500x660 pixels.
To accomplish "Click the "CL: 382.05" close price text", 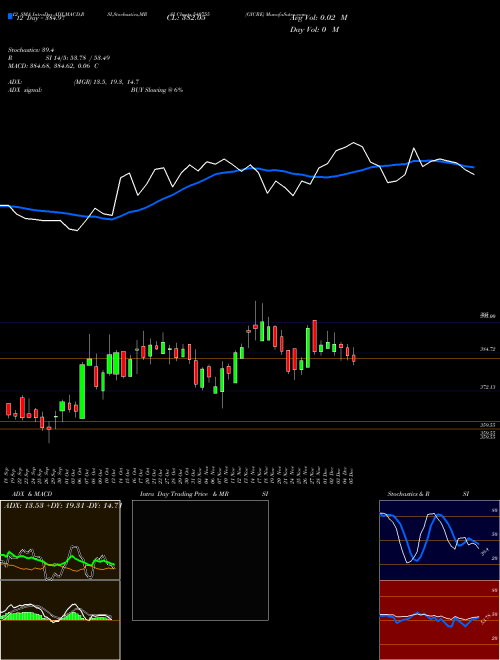I will click(186, 18).
